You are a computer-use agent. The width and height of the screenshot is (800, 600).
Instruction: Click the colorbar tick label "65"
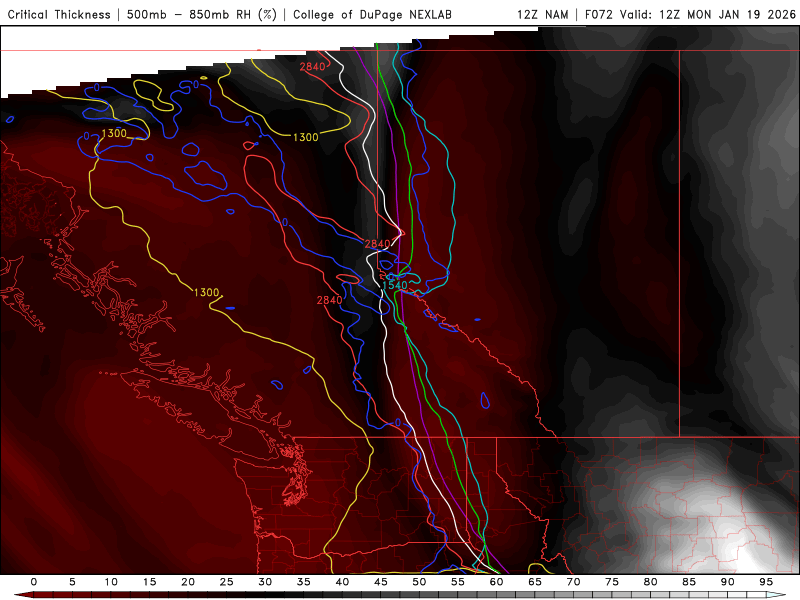(535, 582)
